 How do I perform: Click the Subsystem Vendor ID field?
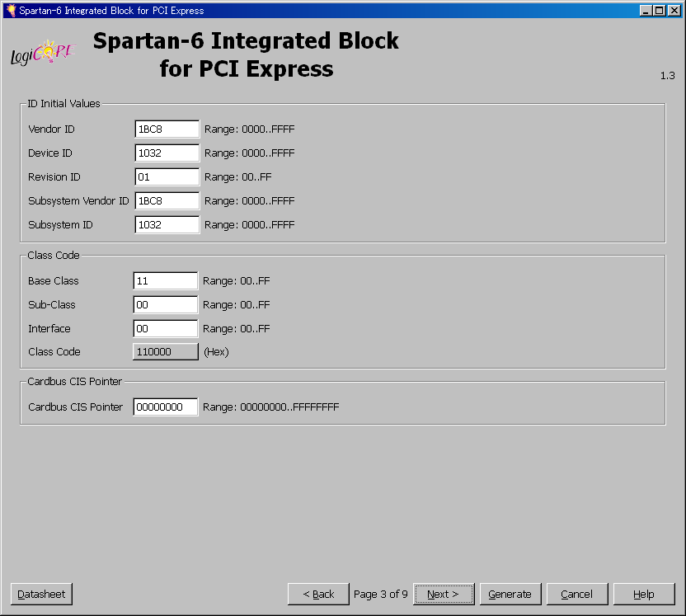tap(167, 201)
